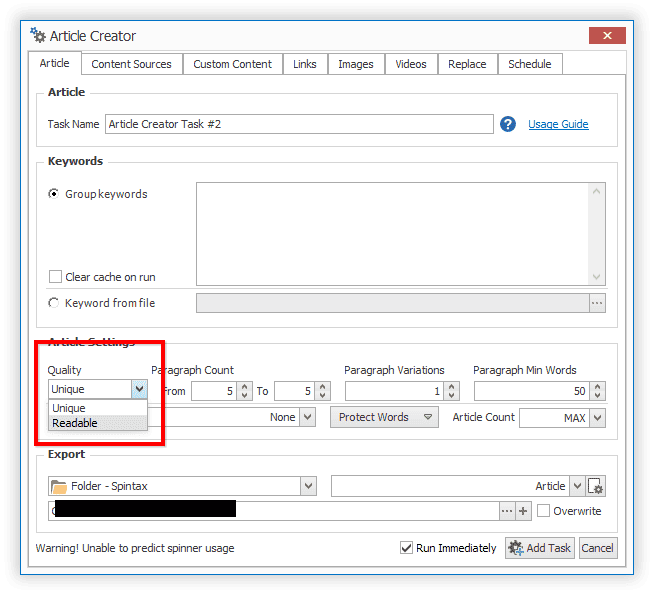This screenshot has width=654, height=595.
Task: Click the export path browse ellipsis button
Action: pyautogui.click(x=507, y=511)
